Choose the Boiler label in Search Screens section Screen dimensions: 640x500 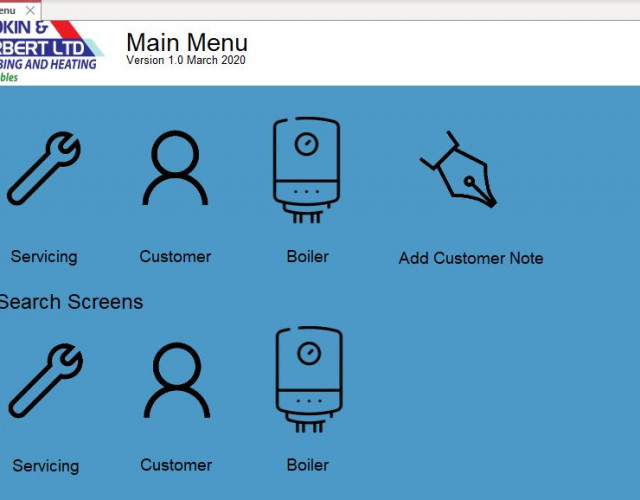pyautogui.click(x=307, y=465)
